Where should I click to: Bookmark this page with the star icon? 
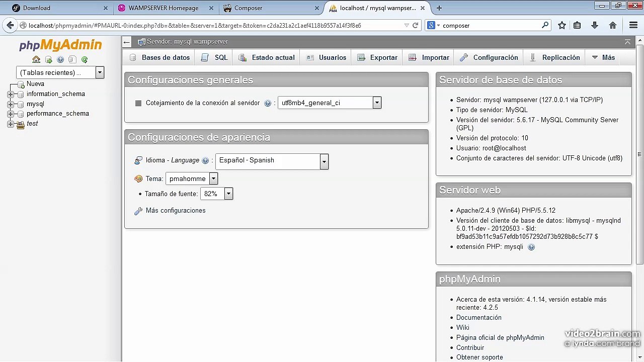562,25
